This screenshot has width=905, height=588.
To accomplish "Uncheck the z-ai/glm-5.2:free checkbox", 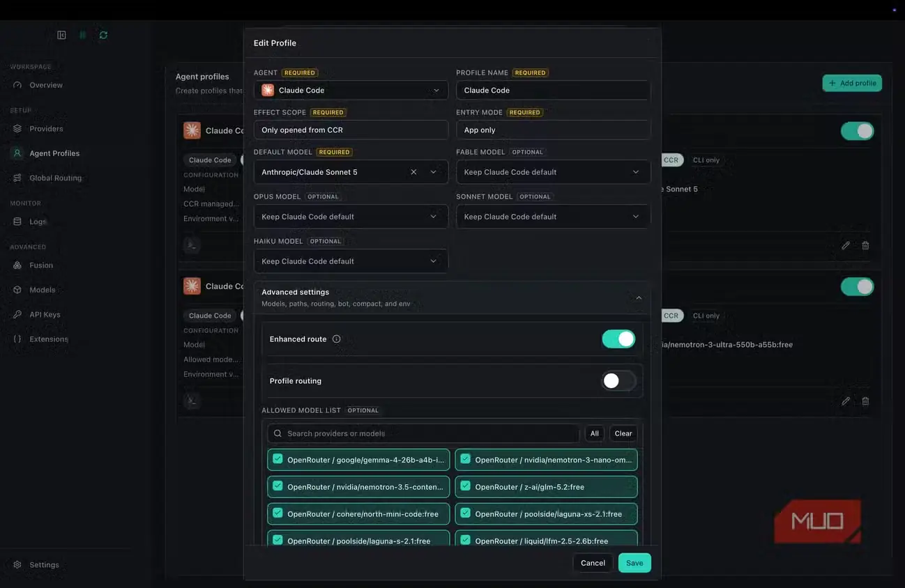I will point(465,486).
